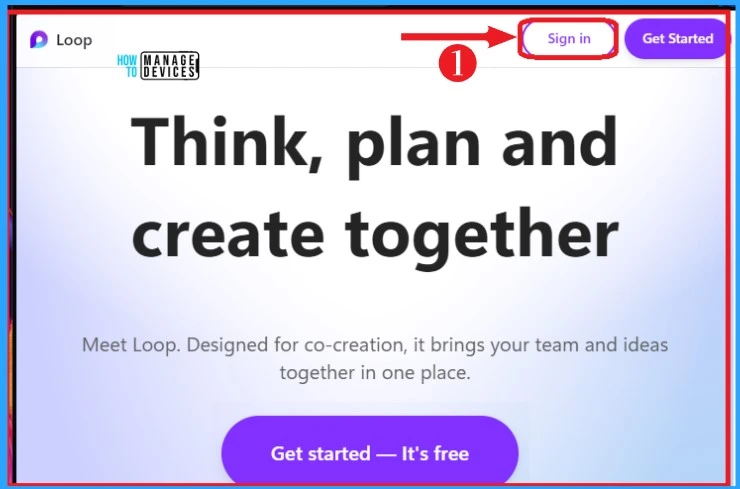The image size is (740, 489).
Task: Click the Meet Loop phrase in the subtitle
Action: pyautogui.click(x=131, y=345)
